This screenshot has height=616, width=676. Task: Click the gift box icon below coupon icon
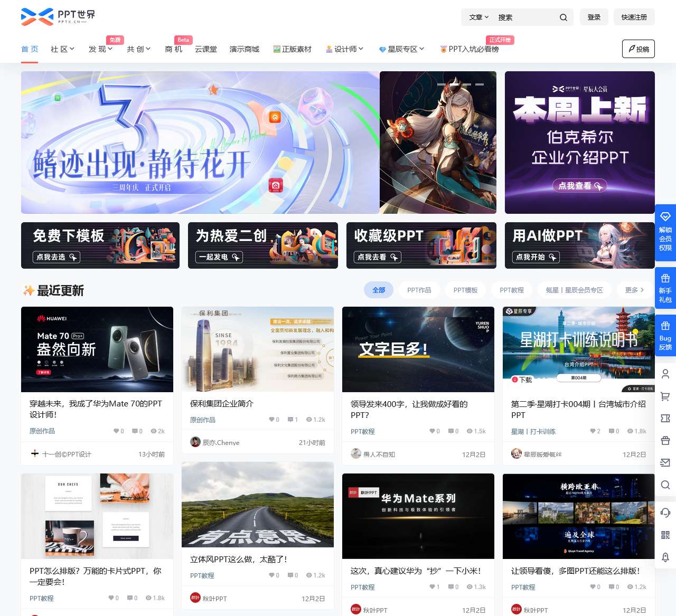tap(665, 440)
